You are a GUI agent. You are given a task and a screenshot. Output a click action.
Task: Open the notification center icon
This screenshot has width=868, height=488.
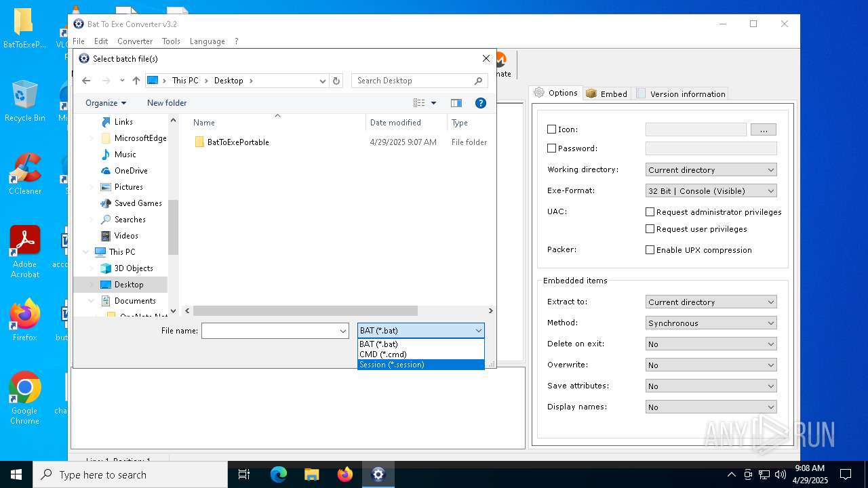point(846,474)
